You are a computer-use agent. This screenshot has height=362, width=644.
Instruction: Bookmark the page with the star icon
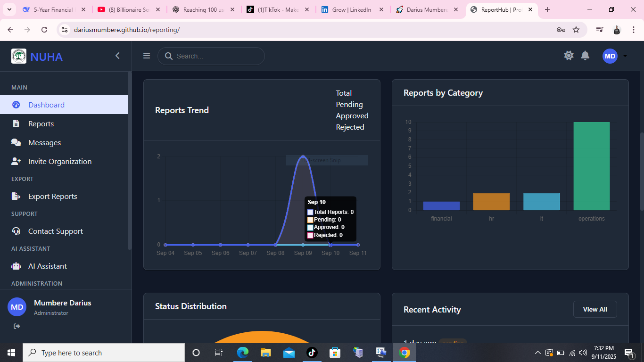[576, 30]
